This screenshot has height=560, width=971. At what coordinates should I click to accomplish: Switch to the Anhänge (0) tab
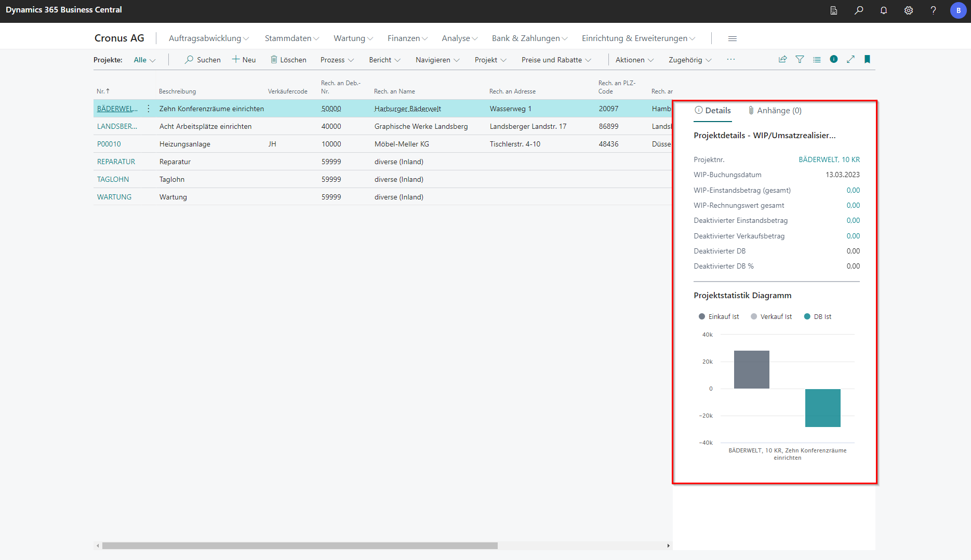pyautogui.click(x=775, y=111)
